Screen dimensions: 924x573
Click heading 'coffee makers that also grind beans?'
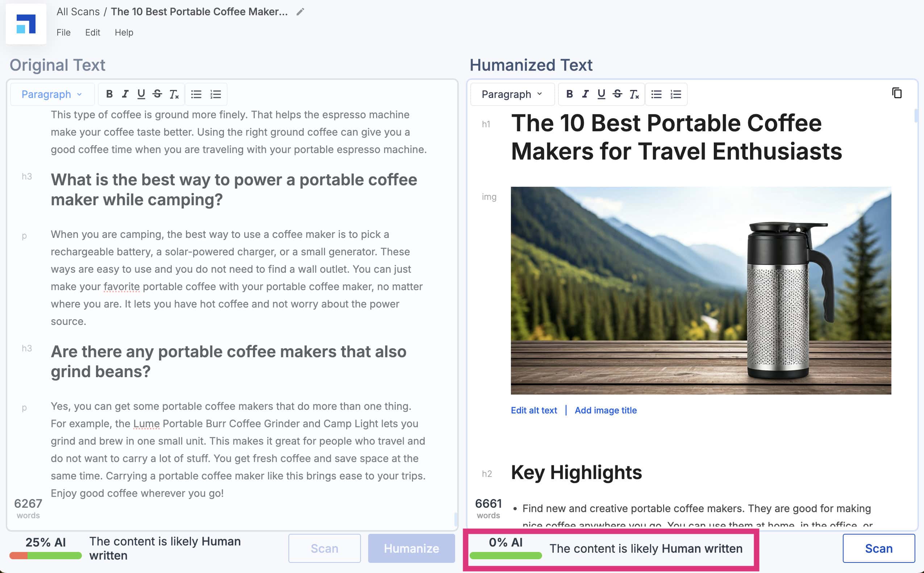(x=229, y=362)
